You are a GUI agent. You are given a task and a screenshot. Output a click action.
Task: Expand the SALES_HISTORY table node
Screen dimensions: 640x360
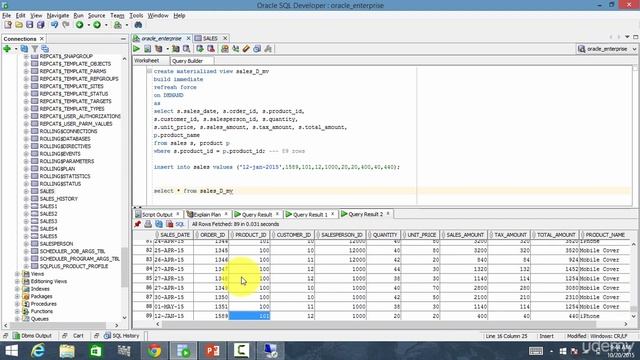26,199
